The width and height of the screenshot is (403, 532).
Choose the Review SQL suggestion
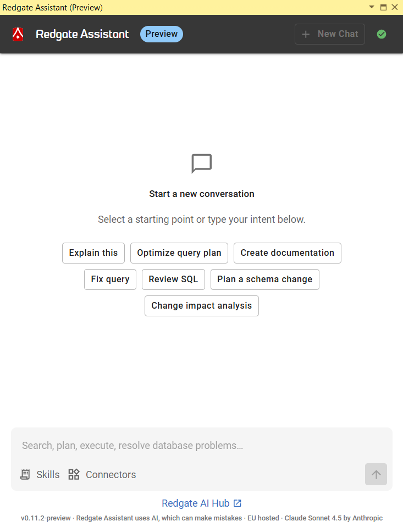pos(173,279)
